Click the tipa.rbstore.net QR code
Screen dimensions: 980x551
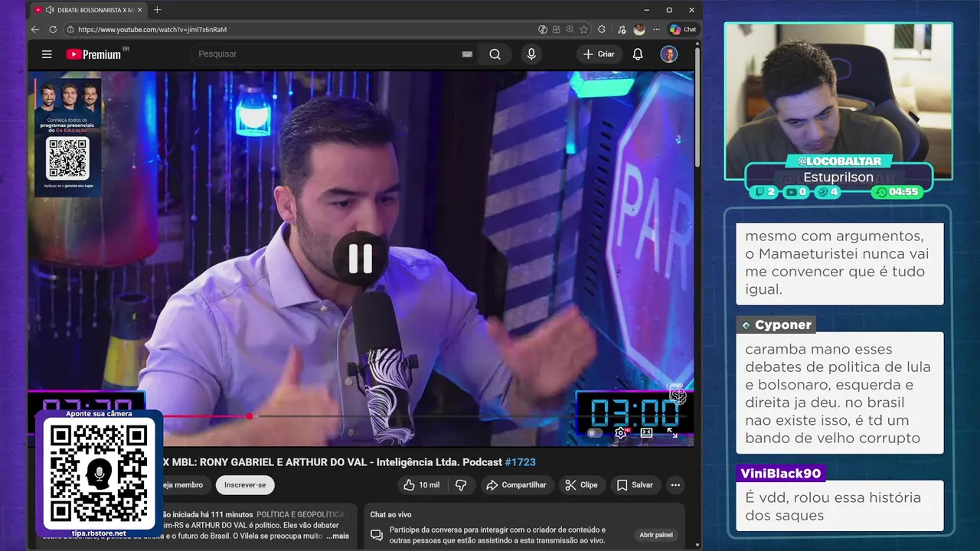[99, 472]
